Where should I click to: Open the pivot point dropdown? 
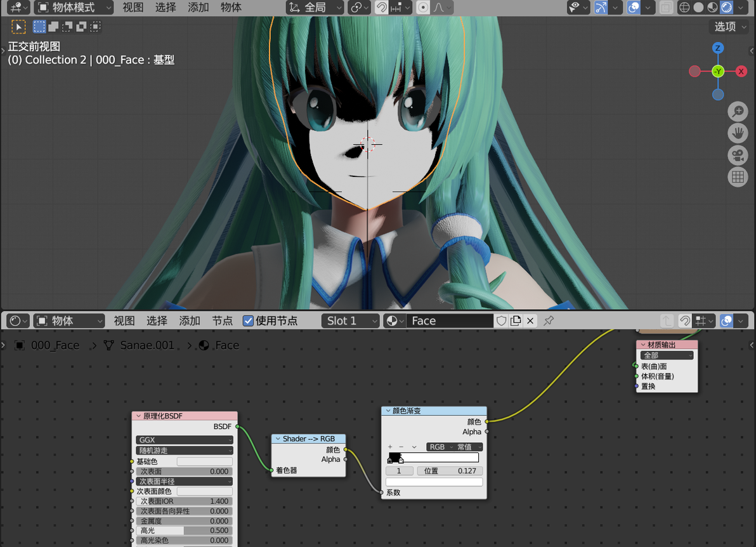359,7
